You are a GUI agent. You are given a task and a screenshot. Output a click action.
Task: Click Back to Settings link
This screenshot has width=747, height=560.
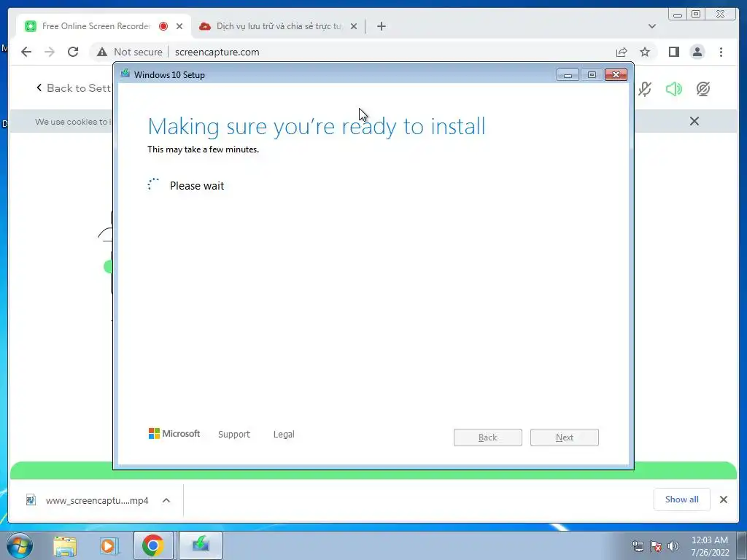(74, 88)
